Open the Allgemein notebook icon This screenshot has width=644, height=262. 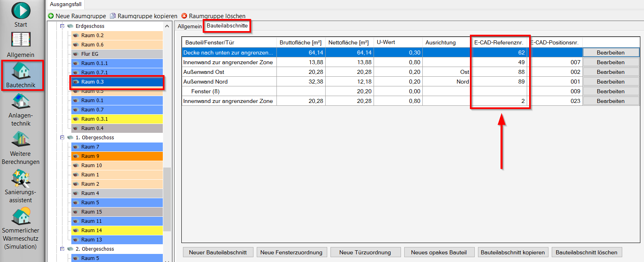(x=21, y=40)
